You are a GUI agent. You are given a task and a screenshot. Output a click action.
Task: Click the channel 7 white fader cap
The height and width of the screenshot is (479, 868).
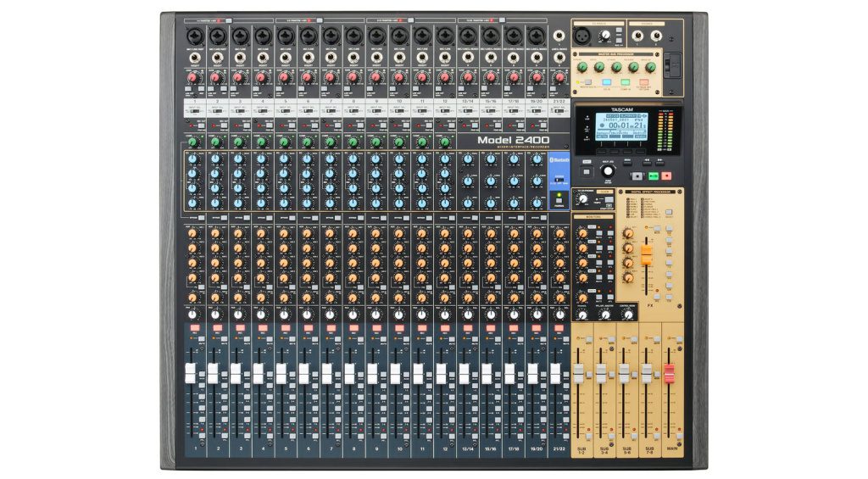tap(326, 373)
